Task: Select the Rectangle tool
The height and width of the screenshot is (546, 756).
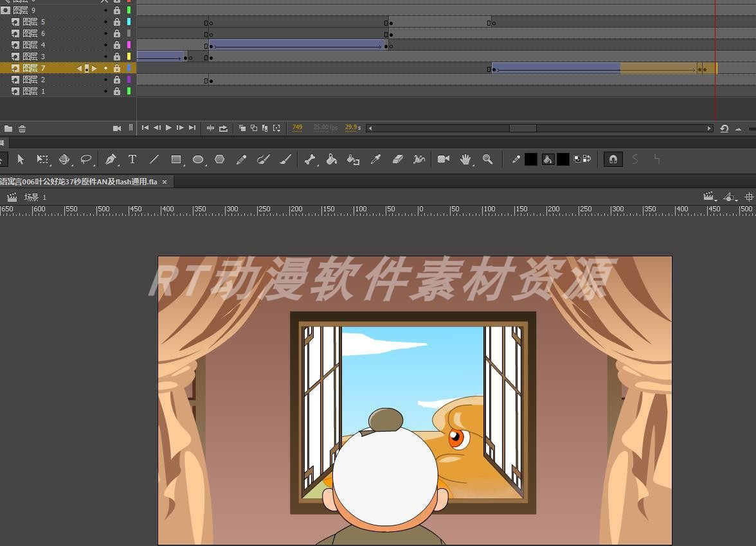Action: 177,159
